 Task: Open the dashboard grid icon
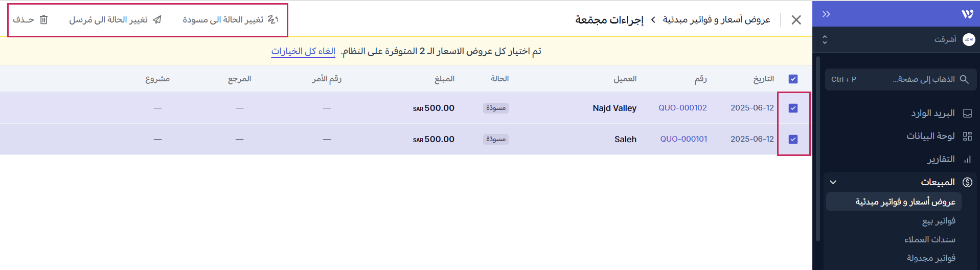[x=967, y=136]
